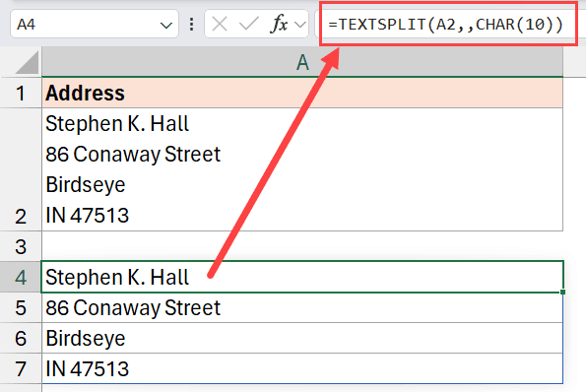
Task: Select row 3 header
Action: point(21,246)
